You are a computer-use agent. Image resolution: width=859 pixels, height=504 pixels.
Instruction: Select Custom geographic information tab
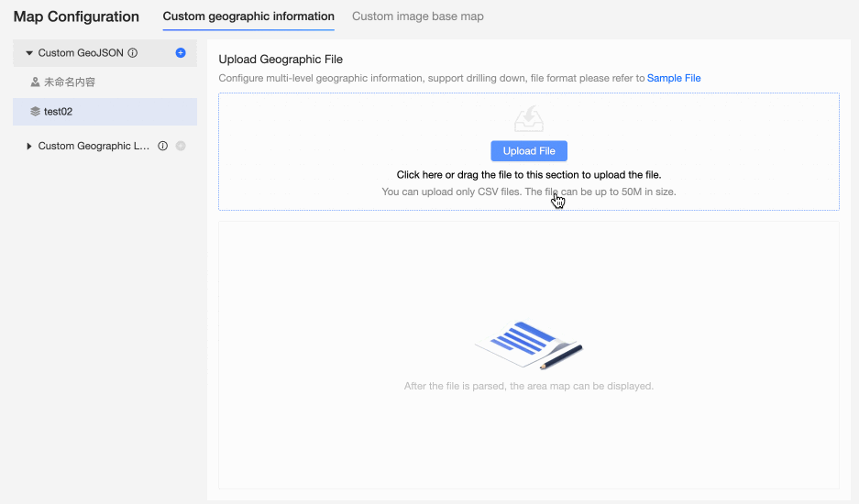[248, 16]
